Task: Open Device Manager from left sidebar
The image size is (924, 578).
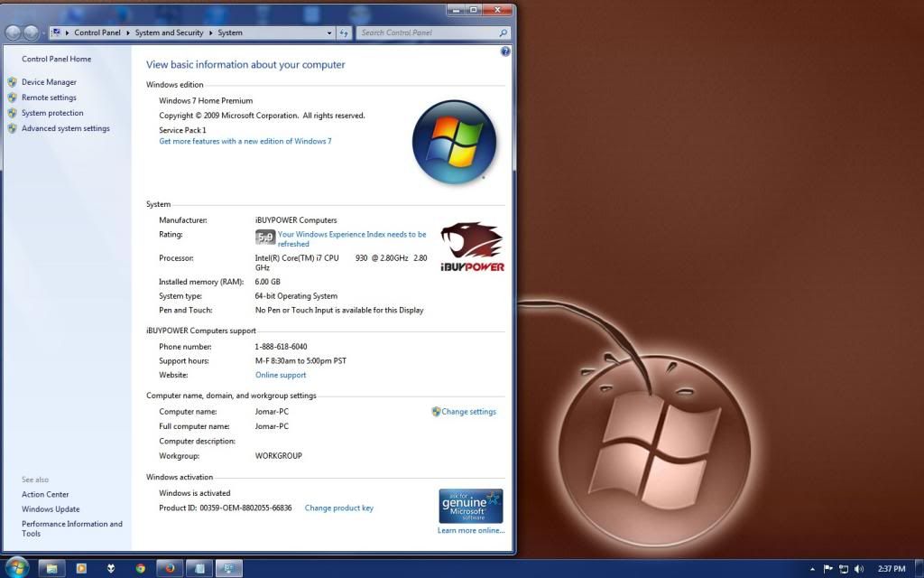Action: coord(49,82)
